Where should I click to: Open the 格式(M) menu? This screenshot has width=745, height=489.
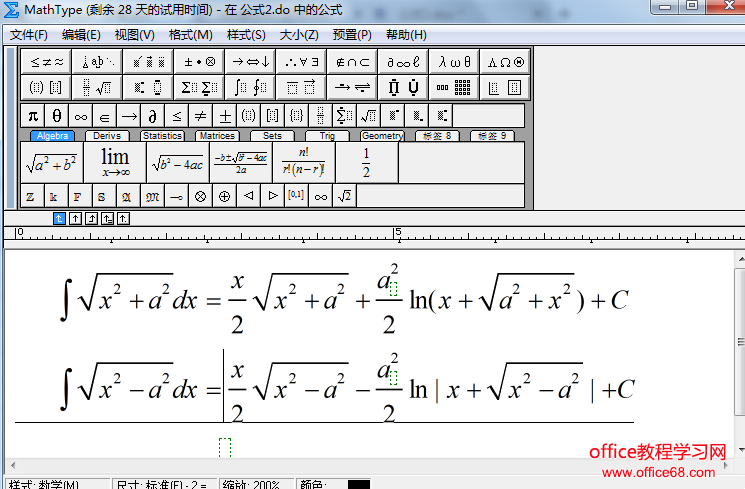click(x=190, y=34)
